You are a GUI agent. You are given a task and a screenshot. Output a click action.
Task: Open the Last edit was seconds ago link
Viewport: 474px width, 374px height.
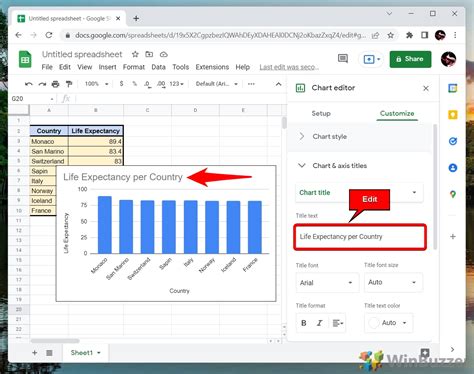coord(289,67)
